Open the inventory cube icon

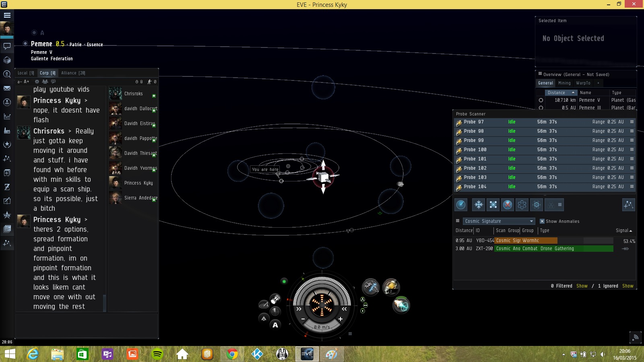click(7, 60)
